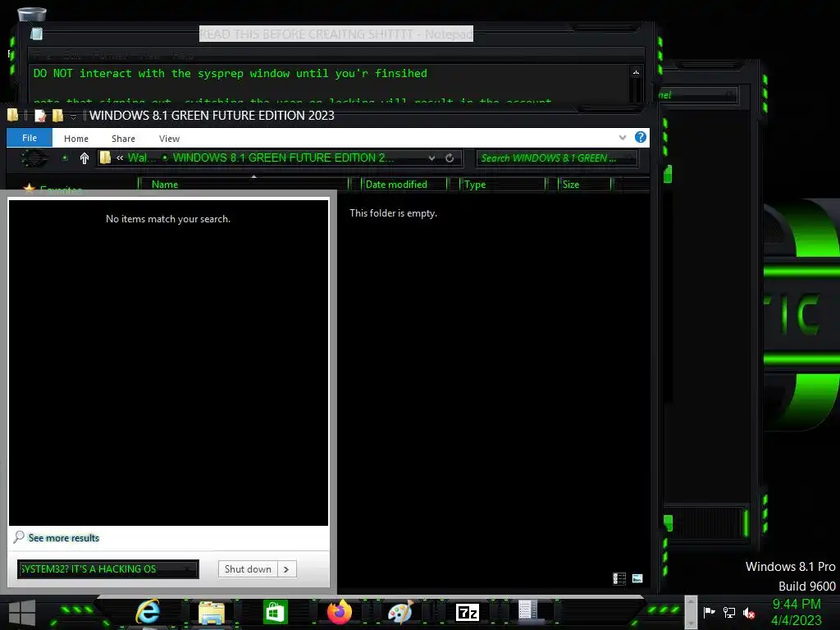Viewport: 840px width, 630px height.
Task: Click the Favorites star icon
Action: point(30,188)
